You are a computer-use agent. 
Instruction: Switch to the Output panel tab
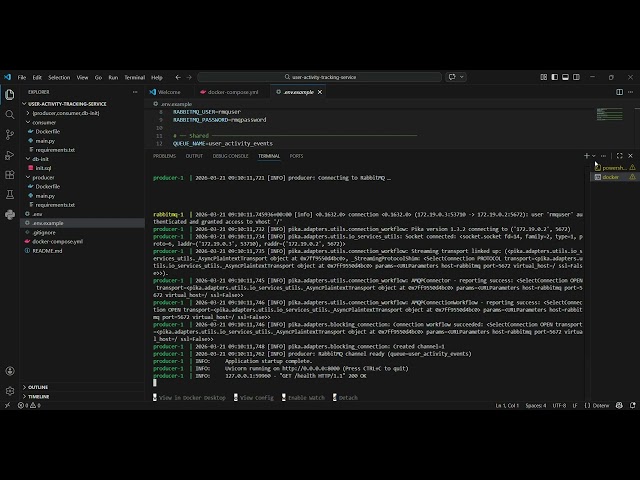pos(194,156)
